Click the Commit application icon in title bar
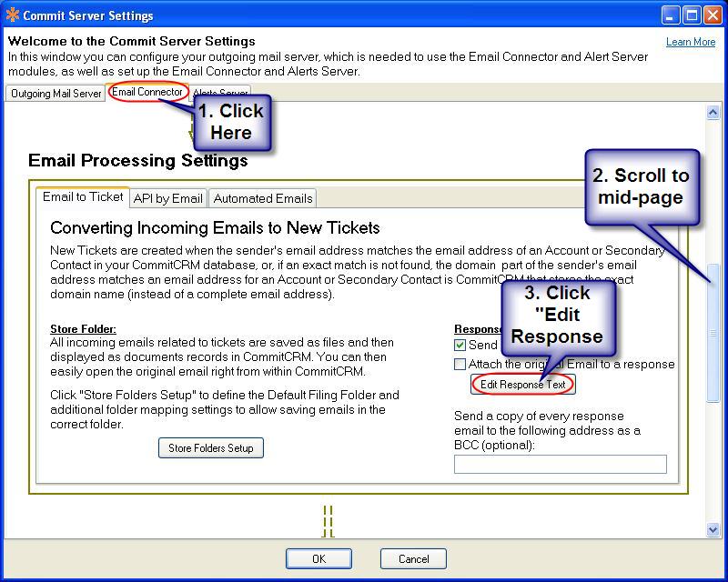The image size is (728, 582). (12, 15)
